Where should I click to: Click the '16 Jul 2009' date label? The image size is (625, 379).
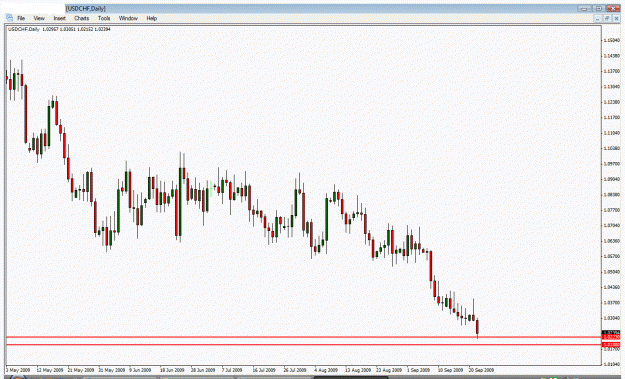[x=264, y=370]
